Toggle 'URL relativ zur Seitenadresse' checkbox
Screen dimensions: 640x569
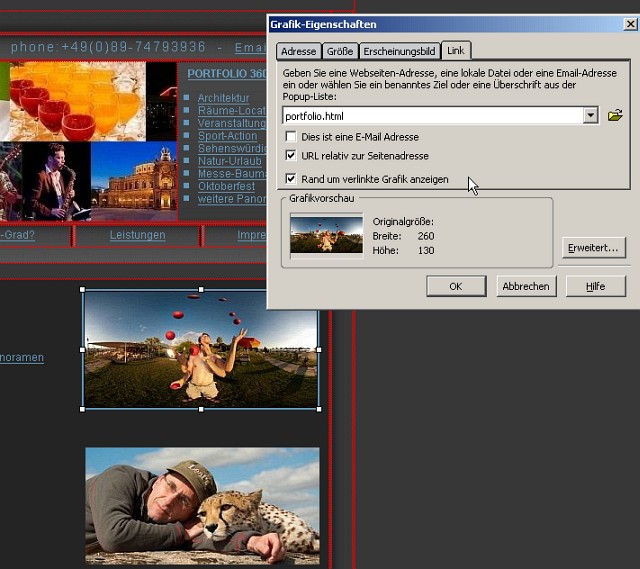[x=291, y=156]
